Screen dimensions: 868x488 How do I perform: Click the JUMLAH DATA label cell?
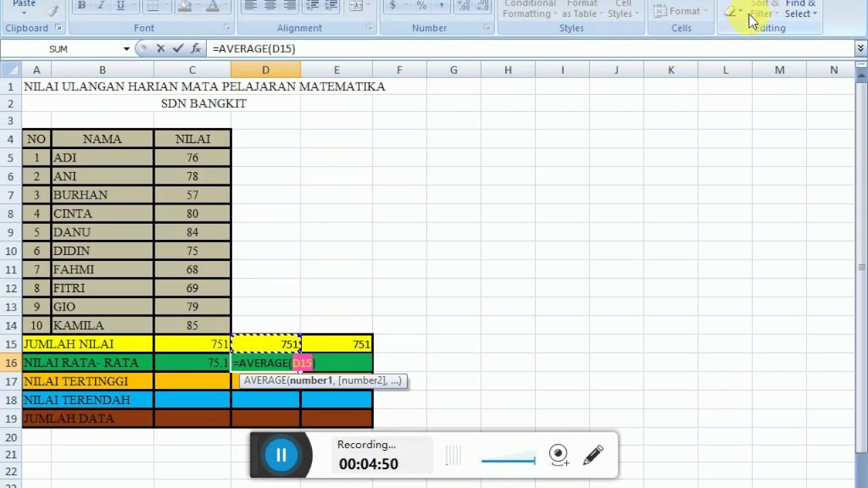(88, 418)
